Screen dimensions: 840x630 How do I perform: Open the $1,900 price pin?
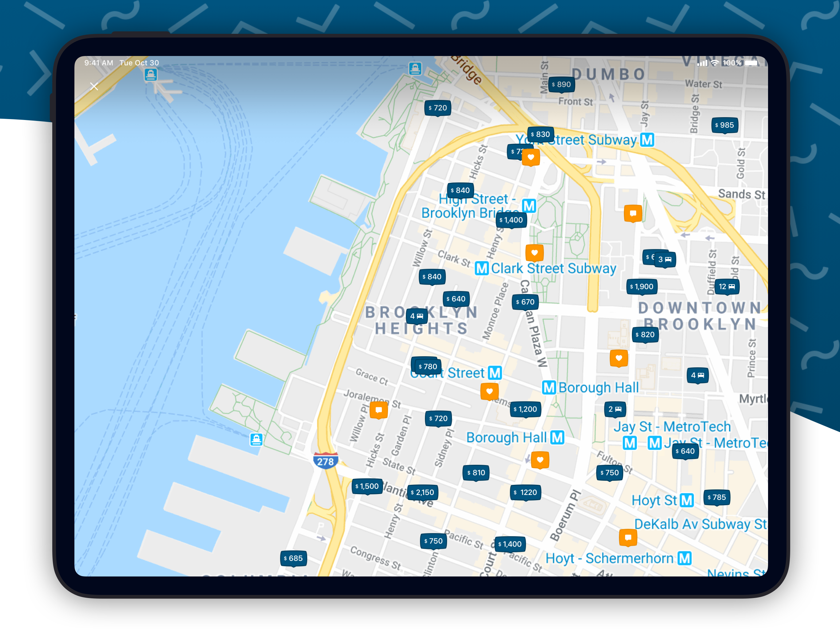[641, 286]
